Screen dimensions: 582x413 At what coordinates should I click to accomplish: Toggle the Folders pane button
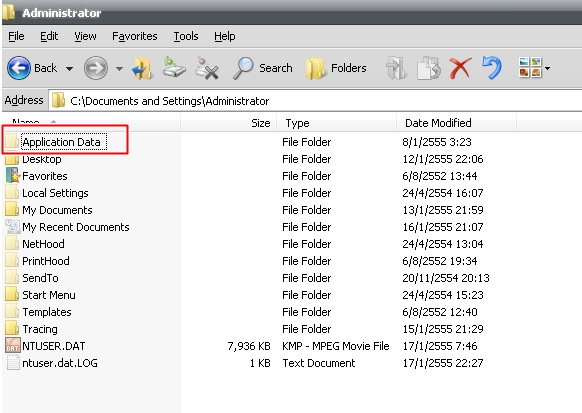pyautogui.click(x=336, y=68)
